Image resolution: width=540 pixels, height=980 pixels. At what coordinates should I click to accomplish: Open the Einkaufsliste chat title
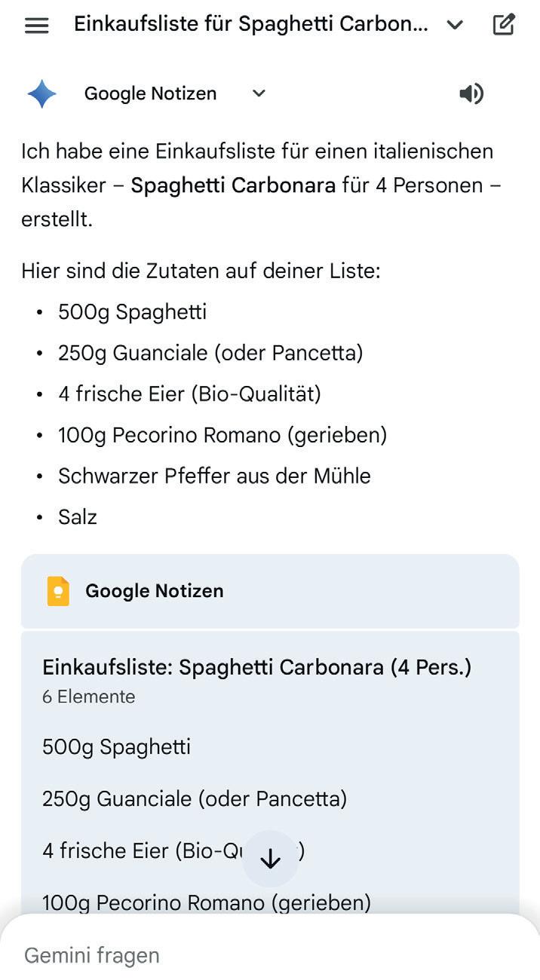pyautogui.click(x=250, y=24)
